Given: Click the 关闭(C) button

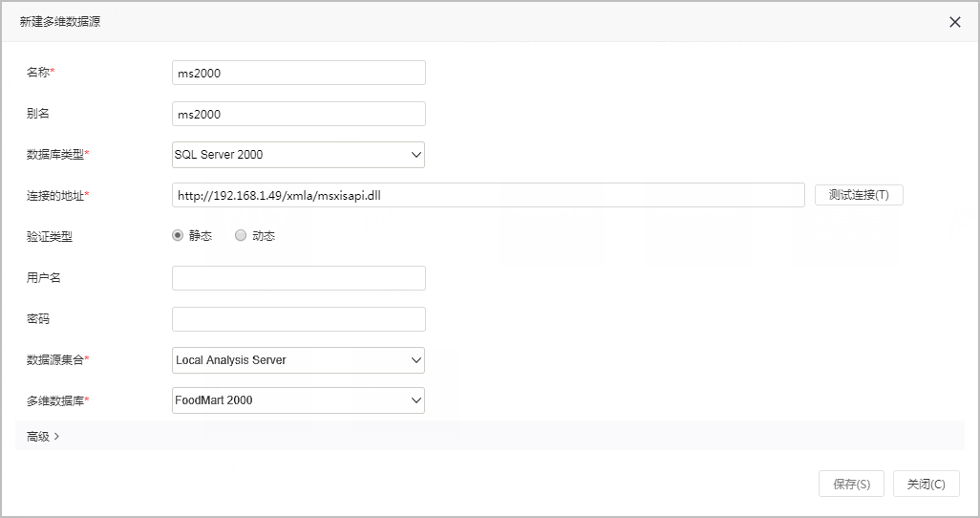Looking at the screenshot, I should tap(927, 484).
